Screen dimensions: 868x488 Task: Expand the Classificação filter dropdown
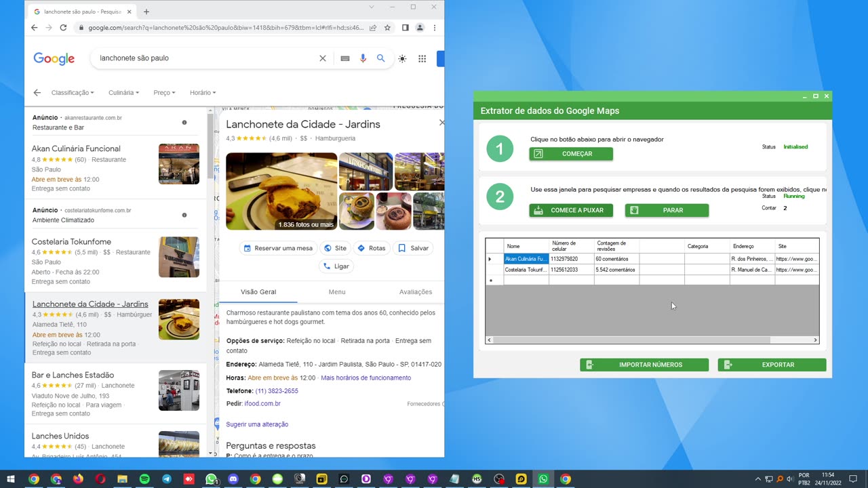(73, 93)
